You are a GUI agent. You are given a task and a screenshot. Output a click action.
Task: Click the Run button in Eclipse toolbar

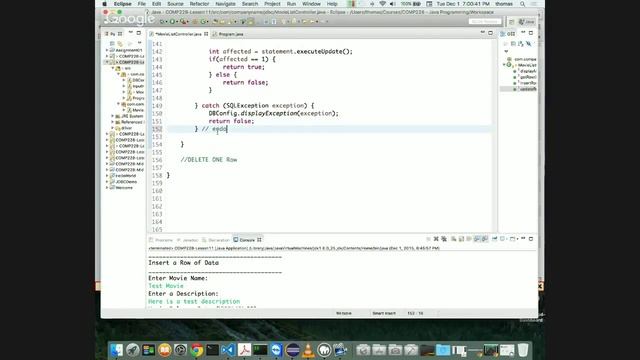click(x=173, y=21)
